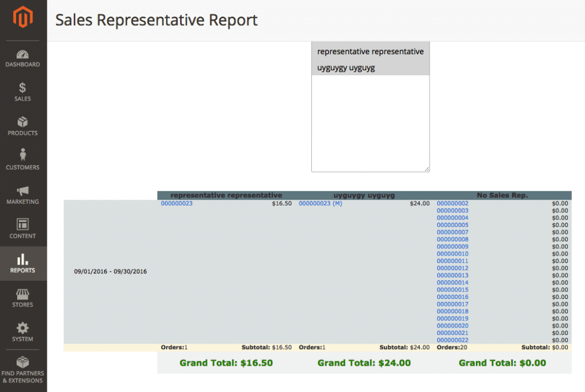Open order 000000022 link
Image resolution: width=585 pixels, height=392 pixels.
click(x=452, y=340)
